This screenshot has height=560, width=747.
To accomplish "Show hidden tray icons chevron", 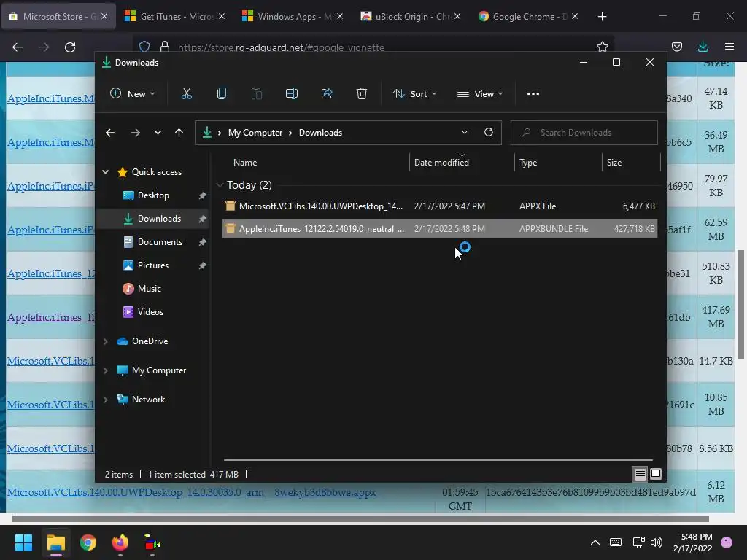I will (595, 542).
